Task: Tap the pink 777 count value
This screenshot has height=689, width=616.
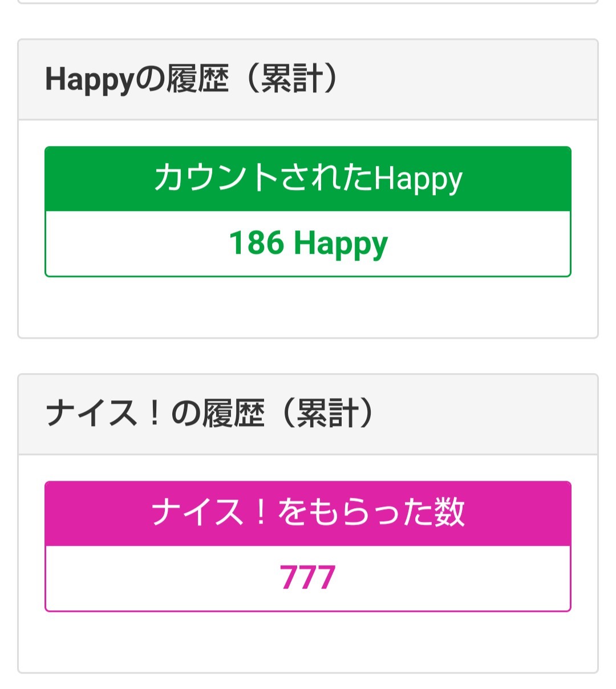Action: [308, 578]
